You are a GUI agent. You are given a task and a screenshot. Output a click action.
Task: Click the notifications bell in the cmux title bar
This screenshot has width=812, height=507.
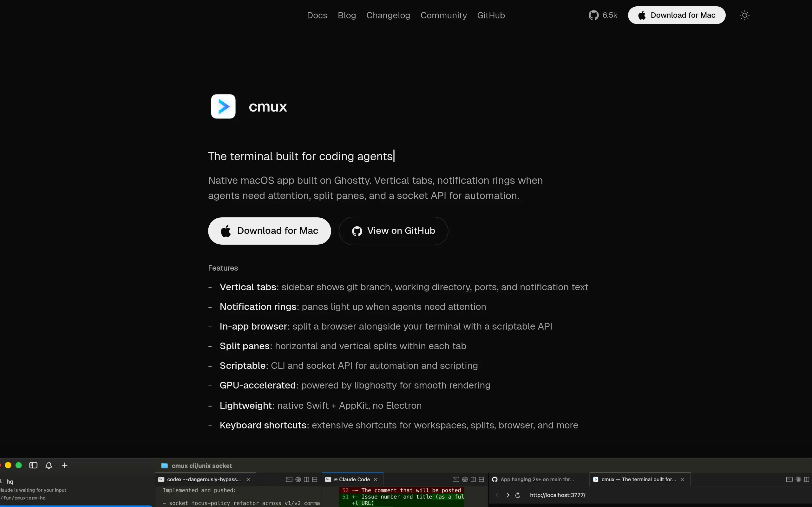49,465
